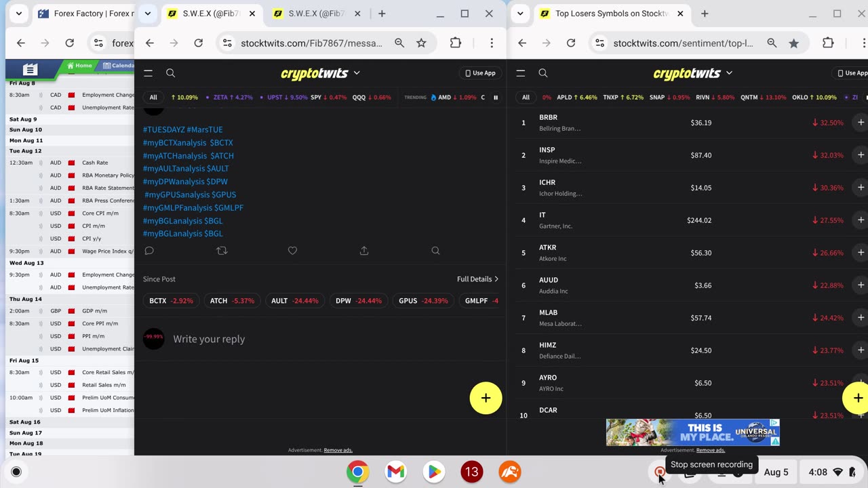Click yellow plus compose button in middle window
This screenshot has height=488, width=868.
point(486,398)
